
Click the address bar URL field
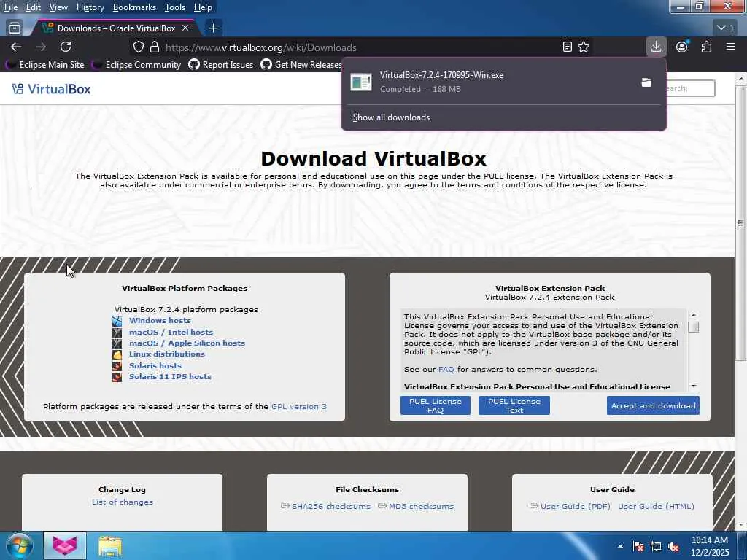(362, 47)
